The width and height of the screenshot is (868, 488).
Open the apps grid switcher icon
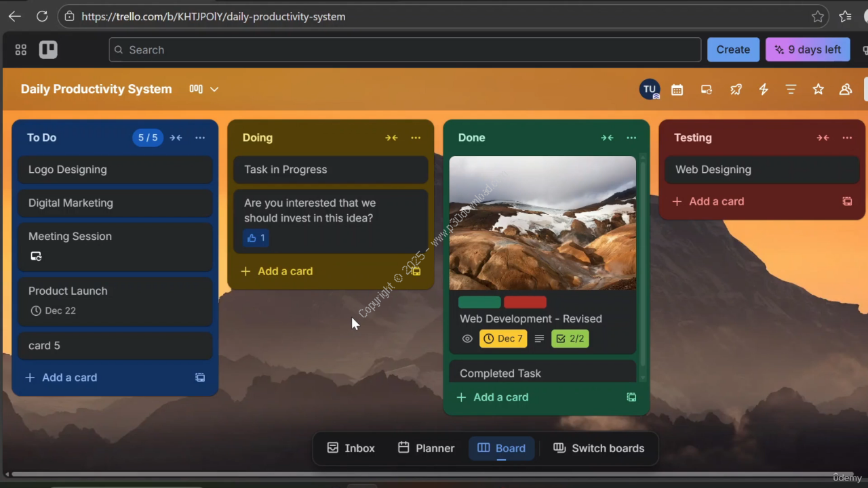[x=21, y=49]
